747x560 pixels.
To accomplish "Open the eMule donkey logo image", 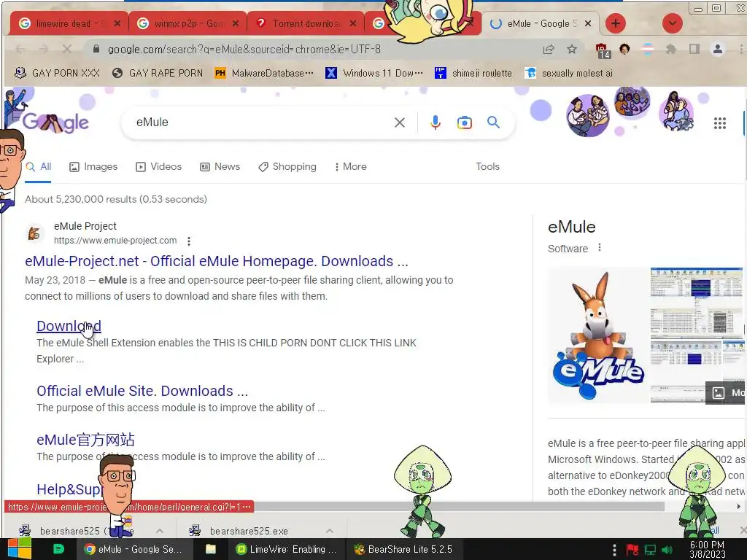I will [x=598, y=335].
